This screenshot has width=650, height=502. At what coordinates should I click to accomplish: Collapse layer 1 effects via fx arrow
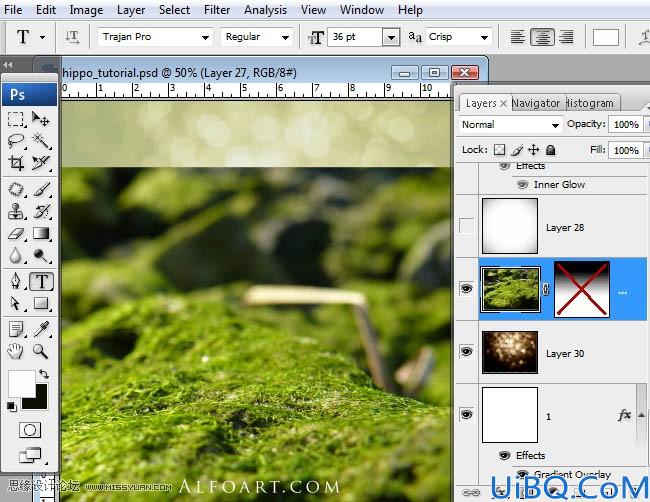pyautogui.click(x=641, y=415)
